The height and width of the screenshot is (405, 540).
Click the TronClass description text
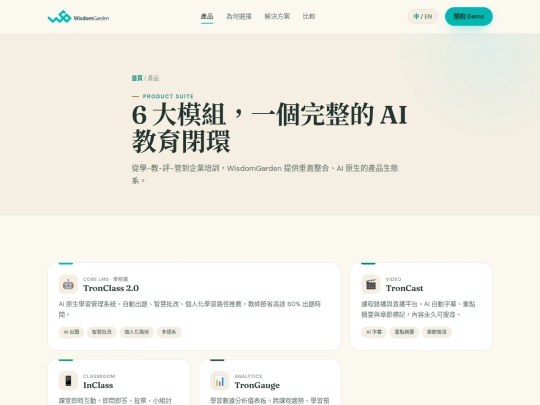[x=190, y=309]
